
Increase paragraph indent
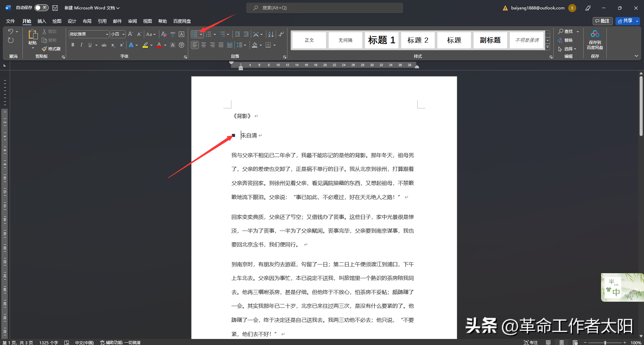(x=246, y=34)
